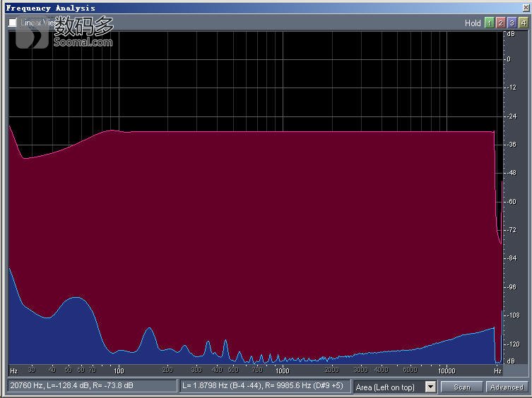This screenshot has width=532, height=398.
Task: Click the 100 Hz axis label
Action: point(119,371)
